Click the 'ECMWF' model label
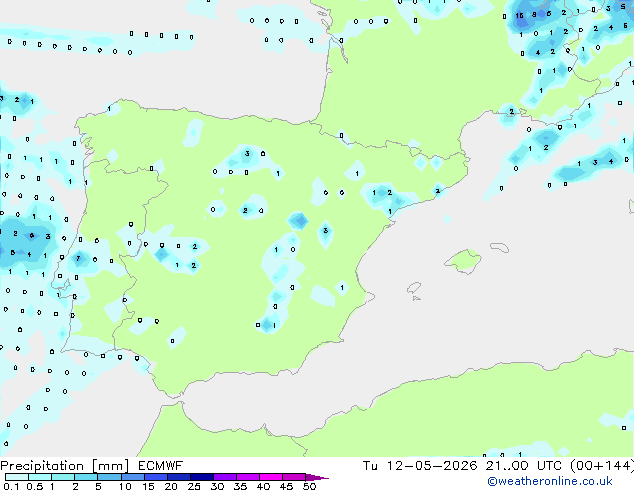 tap(161, 466)
